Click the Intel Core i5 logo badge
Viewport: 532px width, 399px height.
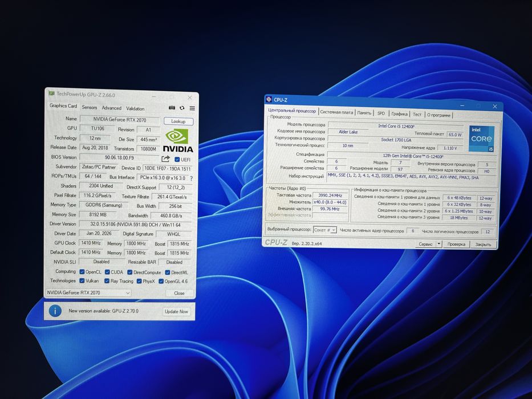click(x=481, y=139)
